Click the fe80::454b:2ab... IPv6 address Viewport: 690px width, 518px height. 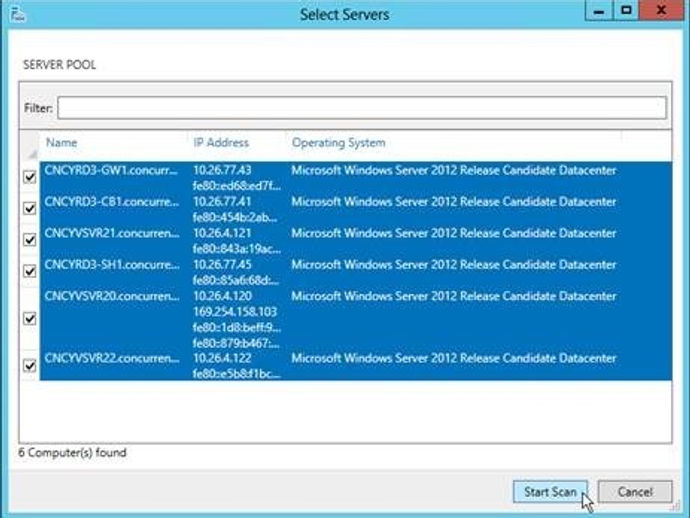235,217
